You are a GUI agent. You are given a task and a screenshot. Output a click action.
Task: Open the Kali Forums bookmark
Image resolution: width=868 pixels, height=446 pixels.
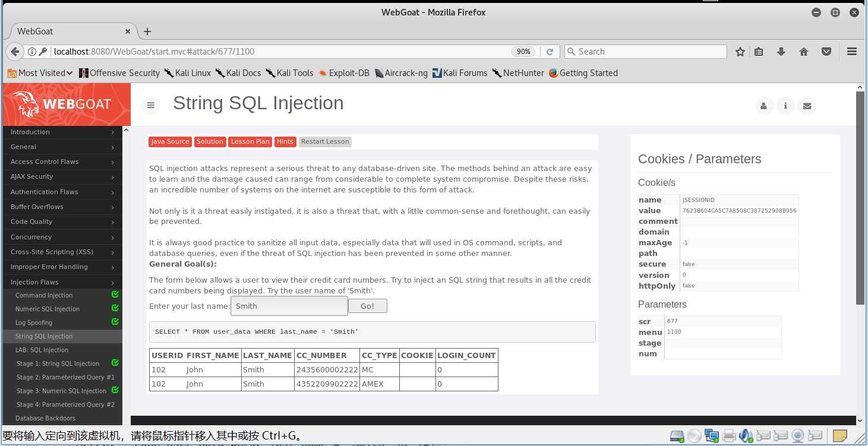tap(460, 73)
